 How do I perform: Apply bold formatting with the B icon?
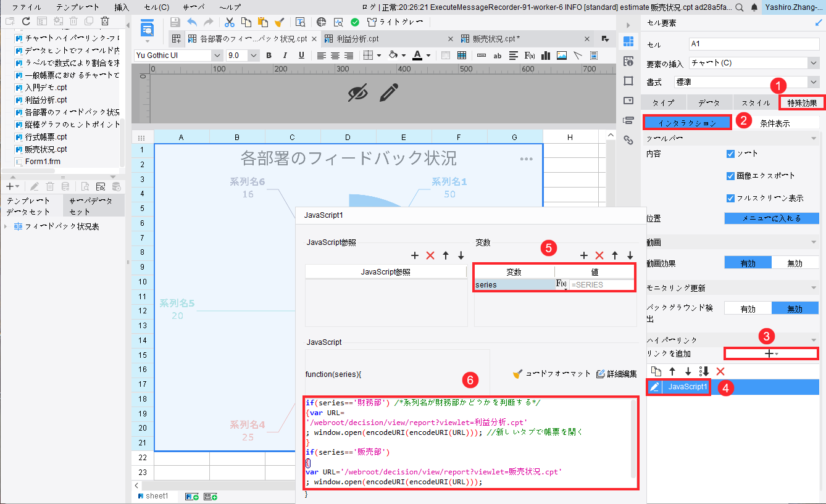click(x=269, y=55)
